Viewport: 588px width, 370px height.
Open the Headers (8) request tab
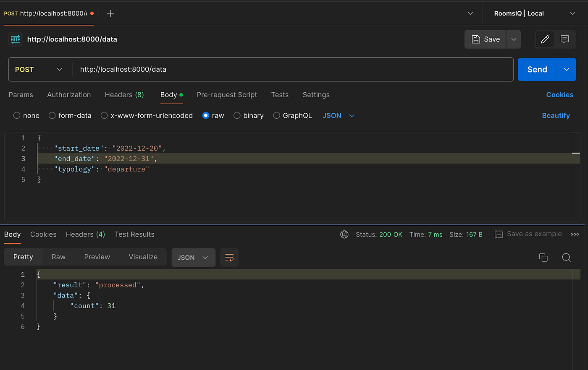pos(124,95)
